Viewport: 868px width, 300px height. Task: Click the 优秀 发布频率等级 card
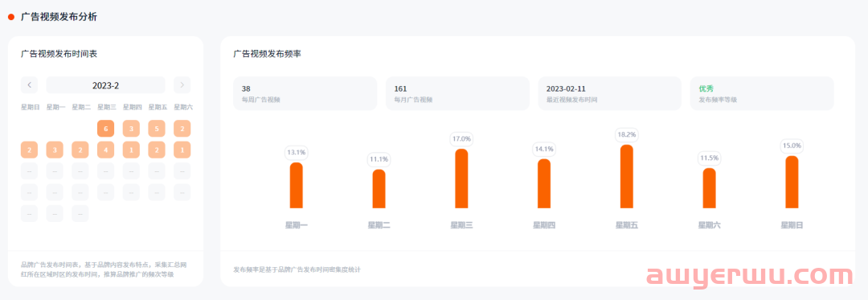pos(762,93)
